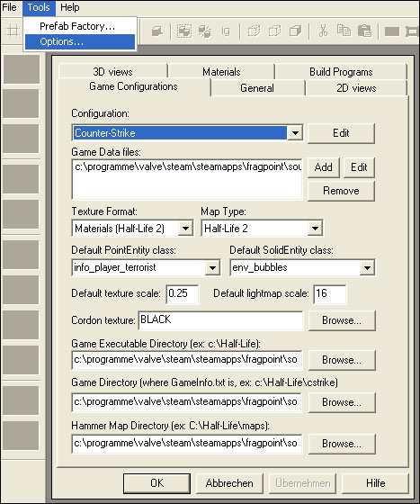Remove the selected Game Data file
420x504 pixels.
point(341,191)
